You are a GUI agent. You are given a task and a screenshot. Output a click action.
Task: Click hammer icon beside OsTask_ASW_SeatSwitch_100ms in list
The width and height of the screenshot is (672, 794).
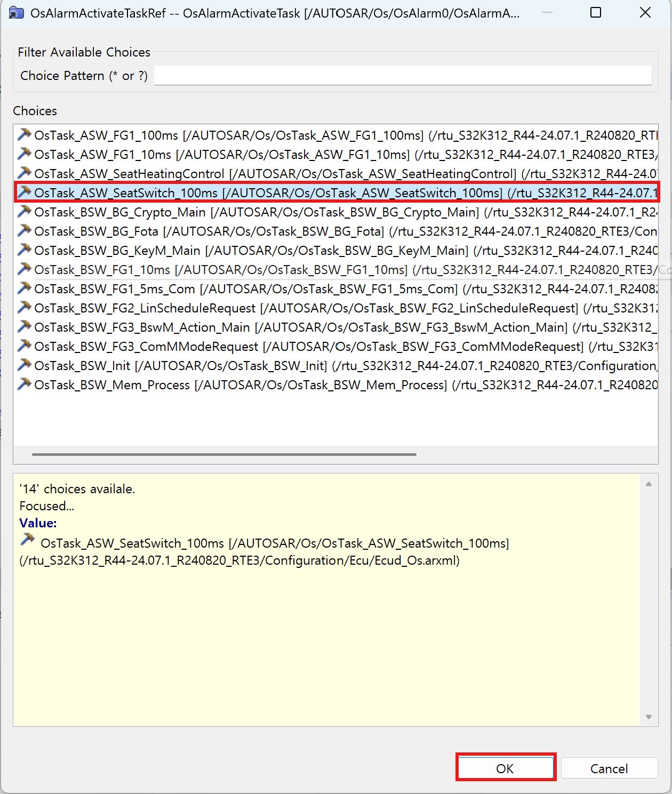pos(24,192)
